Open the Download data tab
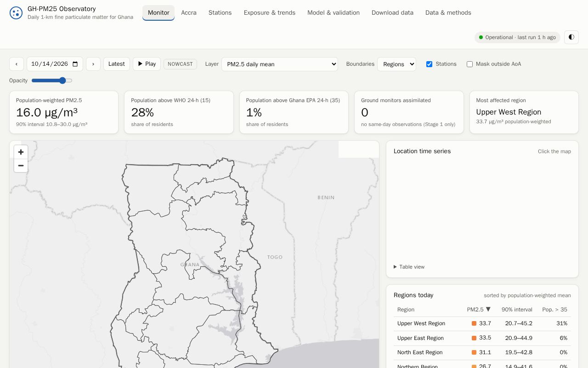The image size is (588, 368). click(x=392, y=13)
